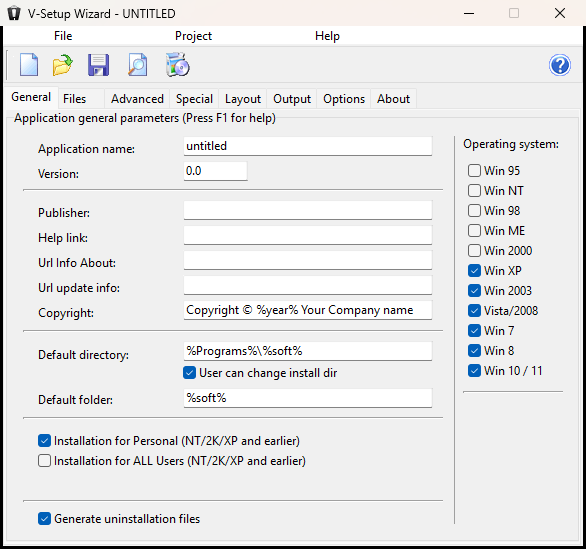Click the Build setup CD icon
This screenshot has width=586, height=549.
[178, 65]
